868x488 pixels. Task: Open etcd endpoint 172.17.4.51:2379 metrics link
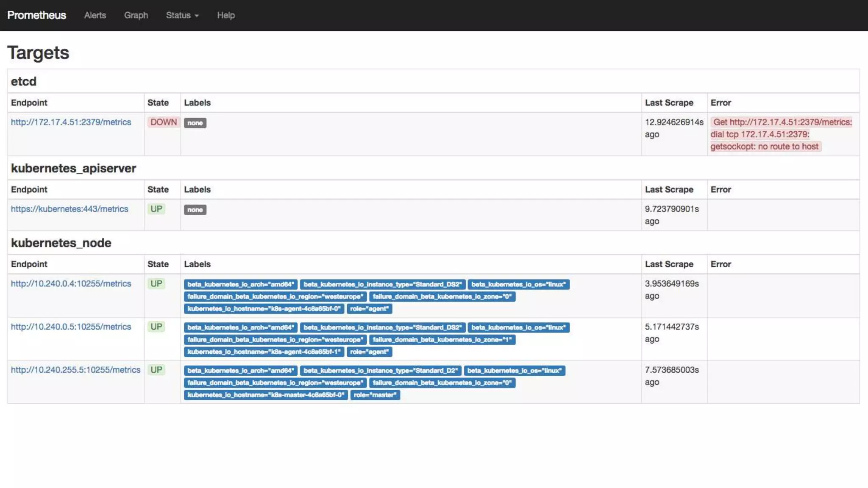pyautogui.click(x=71, y=122)
